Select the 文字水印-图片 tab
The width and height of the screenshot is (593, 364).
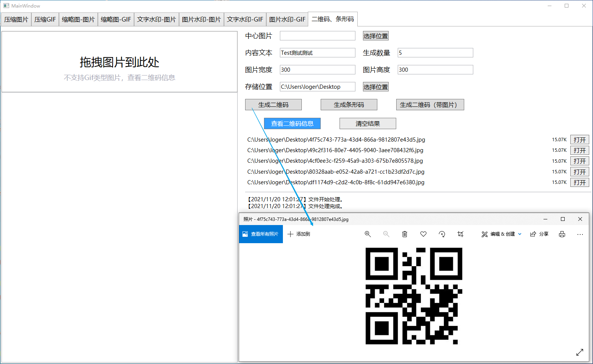[x=156, y=19]
